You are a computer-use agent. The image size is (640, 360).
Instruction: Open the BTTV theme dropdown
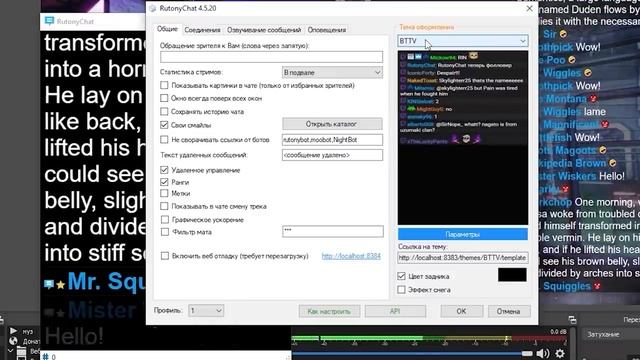(x=462, y=41)
